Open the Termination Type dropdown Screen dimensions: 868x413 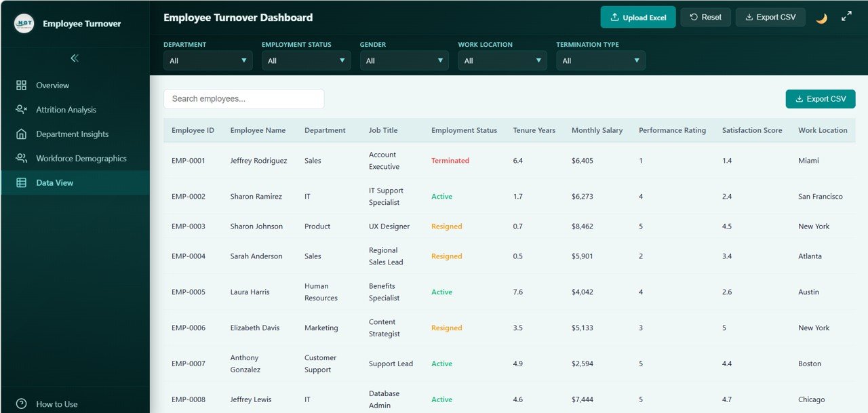(x=600, y=60)
